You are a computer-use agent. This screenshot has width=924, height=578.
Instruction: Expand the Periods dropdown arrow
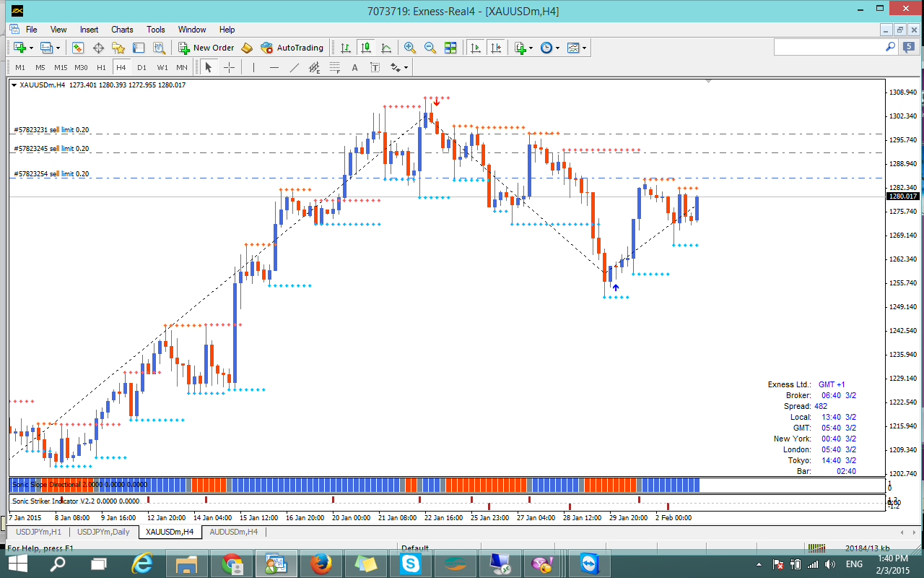[x=557, y=48]
